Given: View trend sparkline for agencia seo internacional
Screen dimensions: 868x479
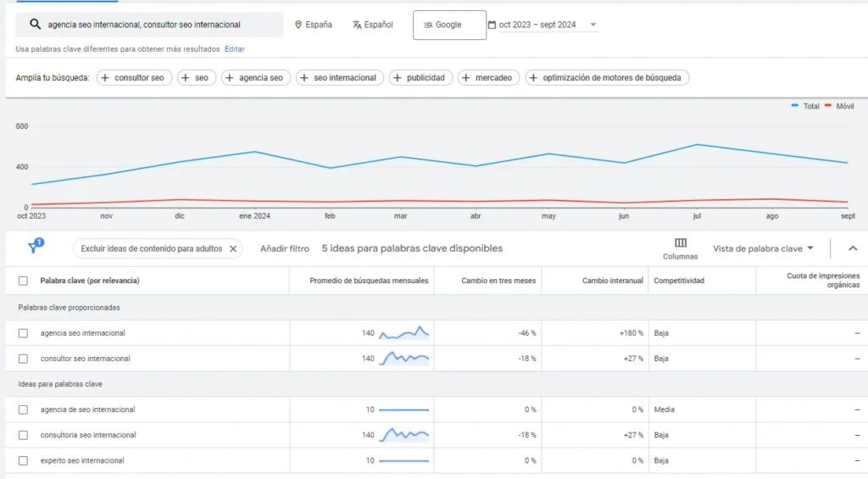Looking at the screenshot, I should (404, 333).
